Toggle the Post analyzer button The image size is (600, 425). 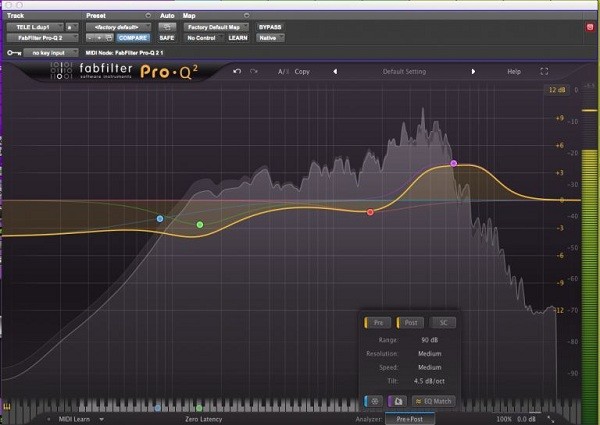(410, 323)
